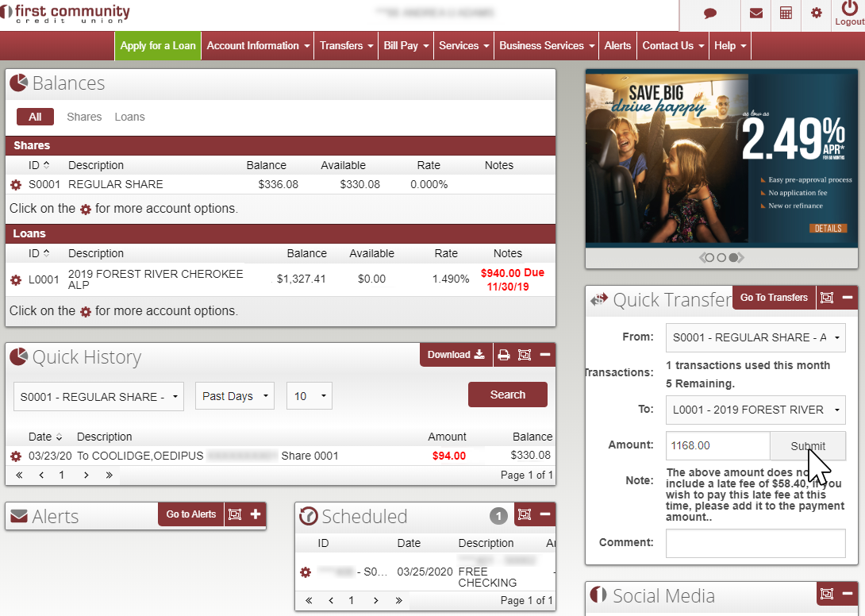Expand the Services menu
Image resolution: width=865 pixels, height=616 pixels.
click(464, 46)
